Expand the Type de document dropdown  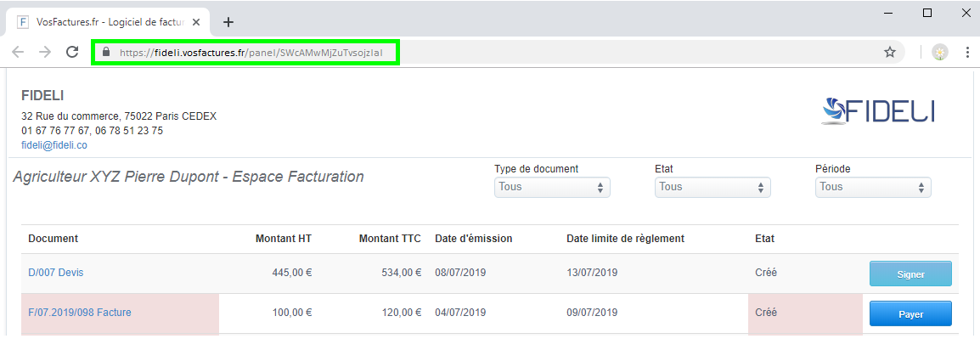click(552, 187)
